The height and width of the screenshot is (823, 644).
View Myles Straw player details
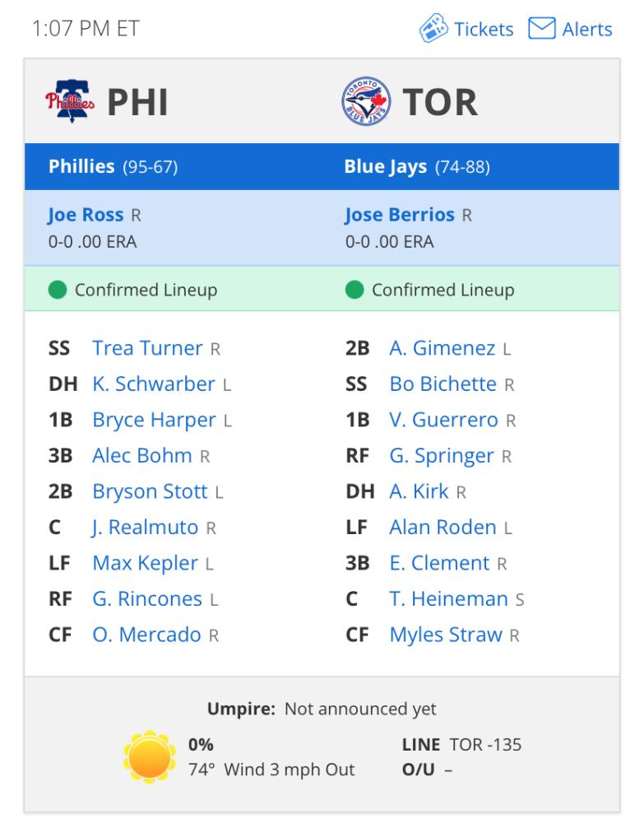[x=446, y=635]
